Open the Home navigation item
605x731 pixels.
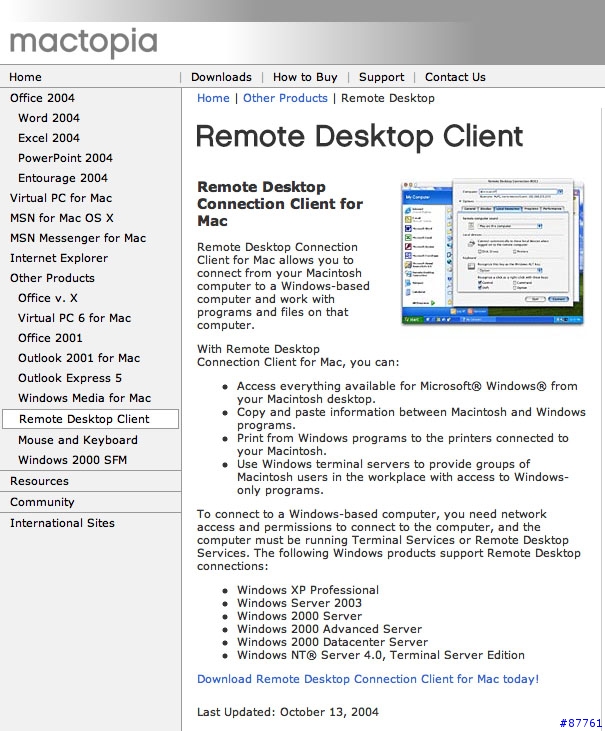pos(25,77)
